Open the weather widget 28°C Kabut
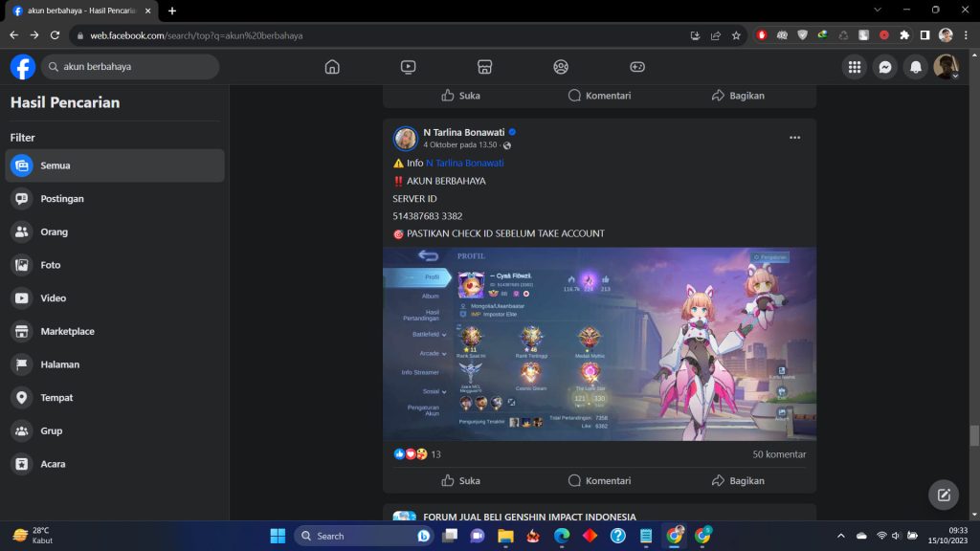Image resolution: width=980 pixels, height=551 pixels. pos(34,536)
